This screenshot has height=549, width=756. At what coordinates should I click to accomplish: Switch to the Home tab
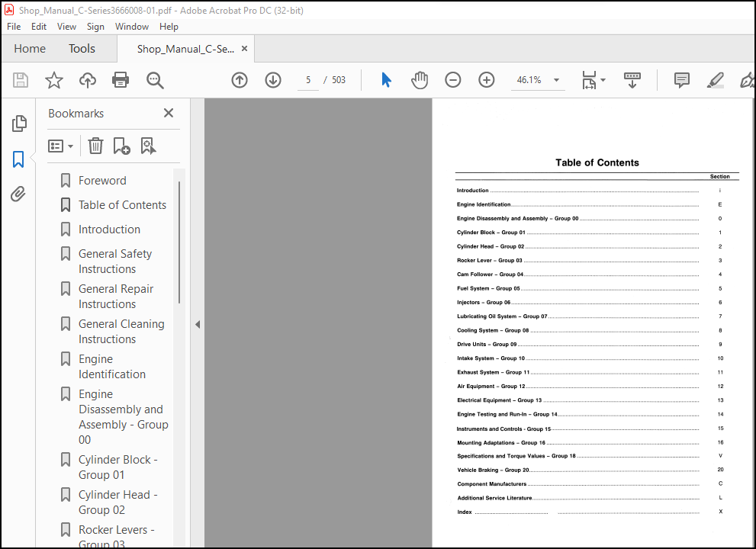[30, 49]
